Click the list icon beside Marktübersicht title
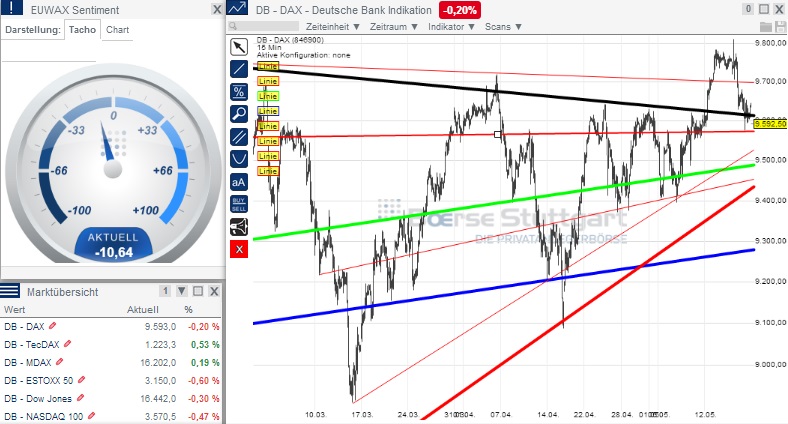Image resolution: width=788 pixels, height=424 pixels. coord(10,290)
